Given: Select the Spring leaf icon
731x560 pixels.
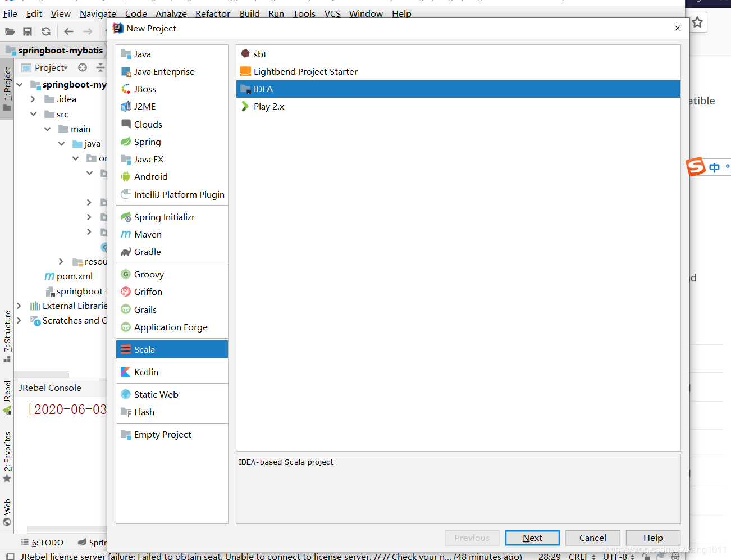Looking at the screenshot, I should (x=126, y=142).
